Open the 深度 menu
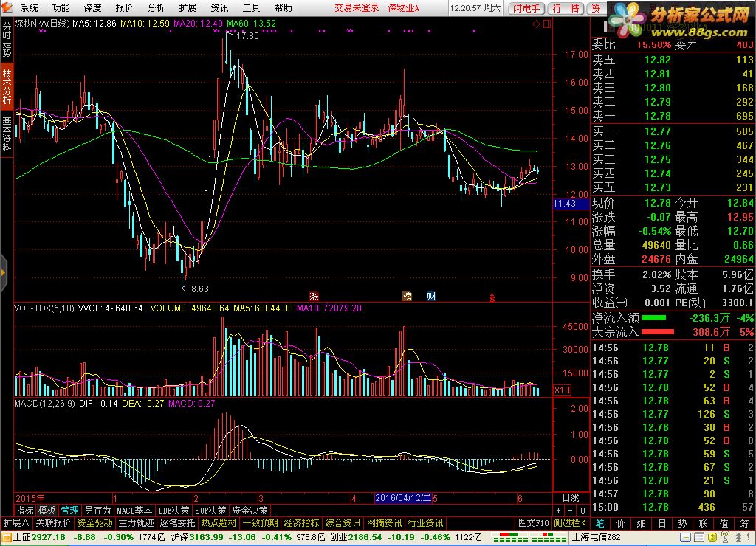The width and height of the screenshot is (756, 546). 92,7
